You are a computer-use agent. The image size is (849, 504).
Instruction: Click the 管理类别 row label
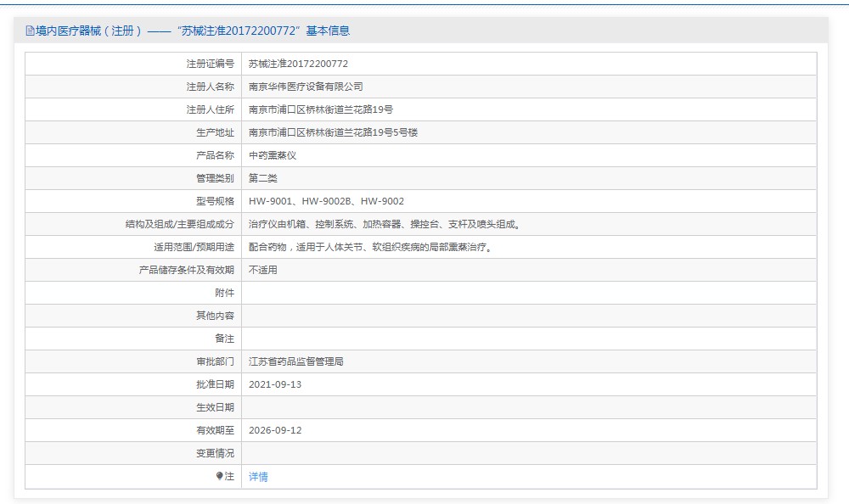[215, 178]
